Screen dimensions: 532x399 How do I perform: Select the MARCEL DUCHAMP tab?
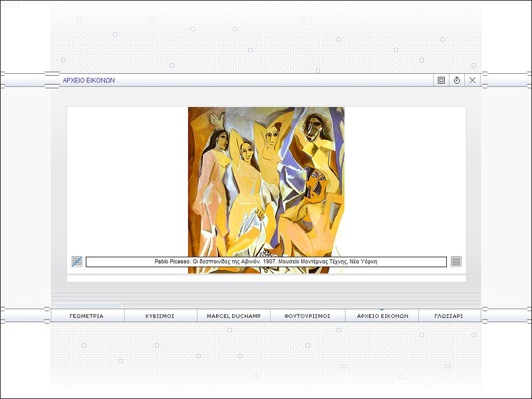point(234,316)
